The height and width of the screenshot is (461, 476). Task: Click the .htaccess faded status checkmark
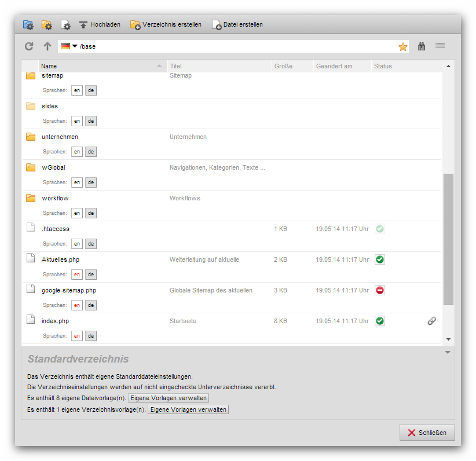380,229
